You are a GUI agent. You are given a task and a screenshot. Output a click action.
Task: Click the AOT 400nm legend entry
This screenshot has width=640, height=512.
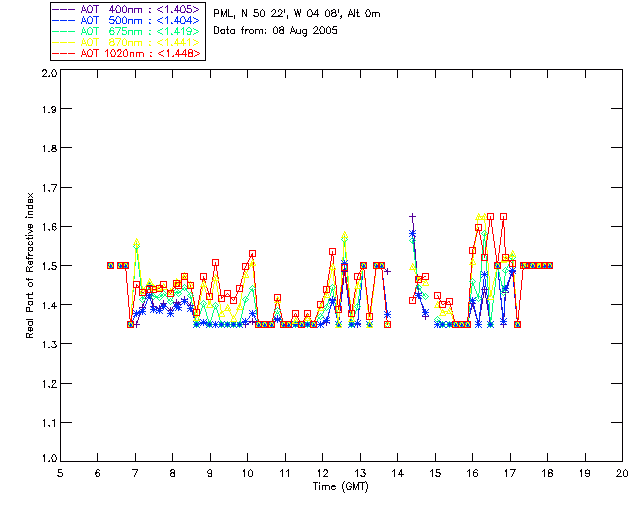tap(128, 9)
